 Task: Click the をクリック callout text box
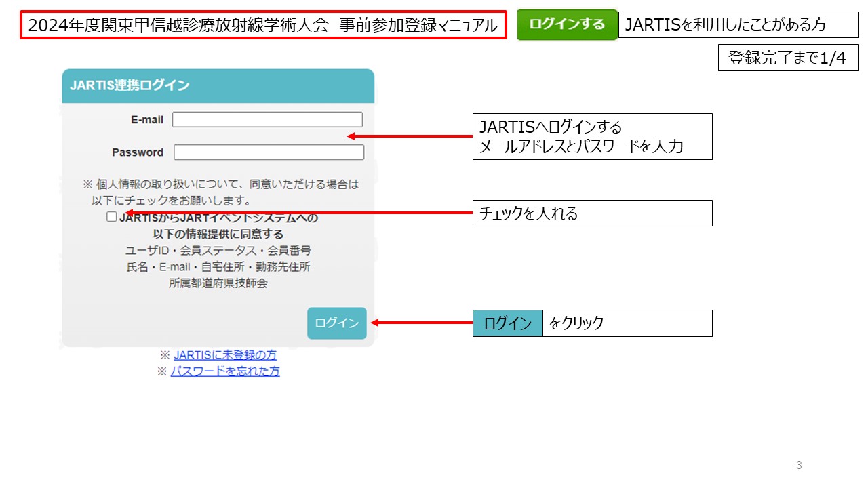pyautogui.click(x=627, y=323)
